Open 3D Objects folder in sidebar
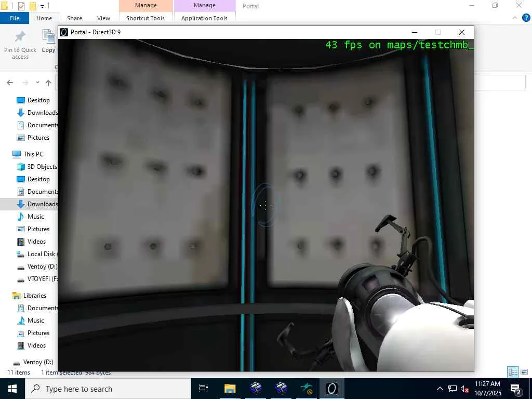 (42, 167)
